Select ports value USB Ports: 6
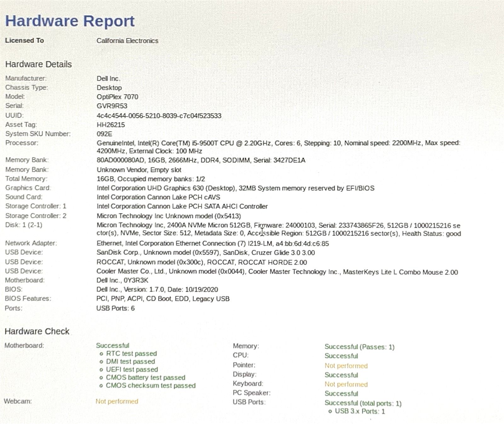504x424 pixels. tap(115, 308)
